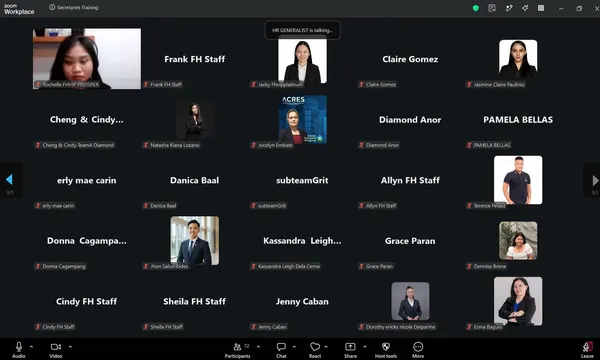This screenshot has height=360, width=600.
Task: Click the large 'Claire Gomez' tile name
Action: coord(410,59)
